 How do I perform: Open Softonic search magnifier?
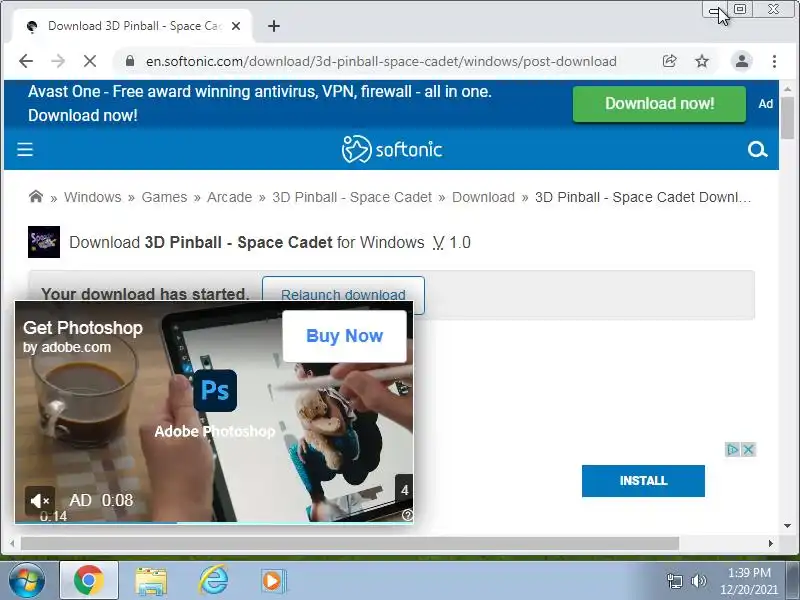point(757,149)
